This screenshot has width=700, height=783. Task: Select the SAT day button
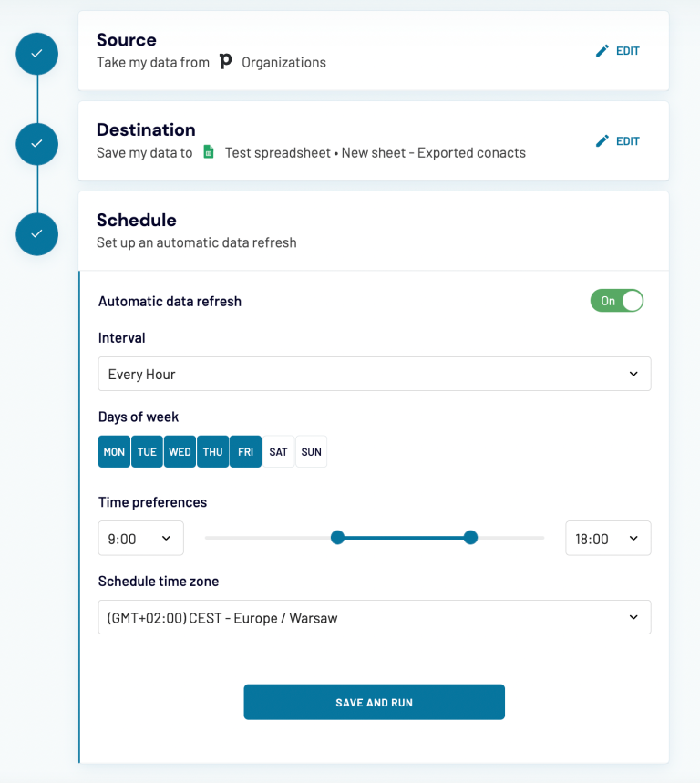pos(278,451)
